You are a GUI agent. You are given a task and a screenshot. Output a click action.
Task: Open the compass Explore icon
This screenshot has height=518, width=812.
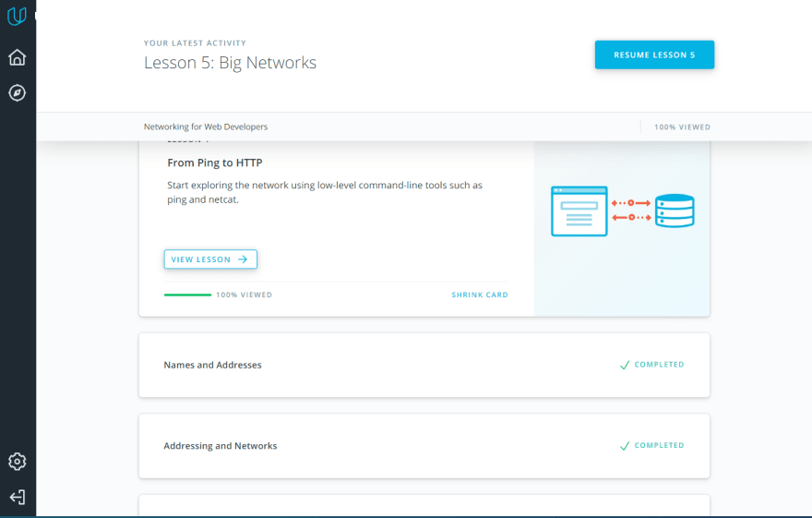click(x=18, y=92)
